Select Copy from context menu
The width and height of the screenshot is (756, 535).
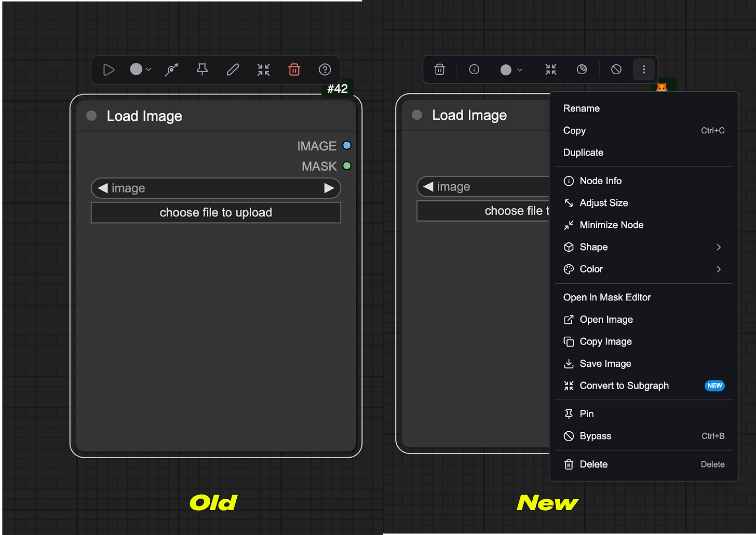[644, 131]
